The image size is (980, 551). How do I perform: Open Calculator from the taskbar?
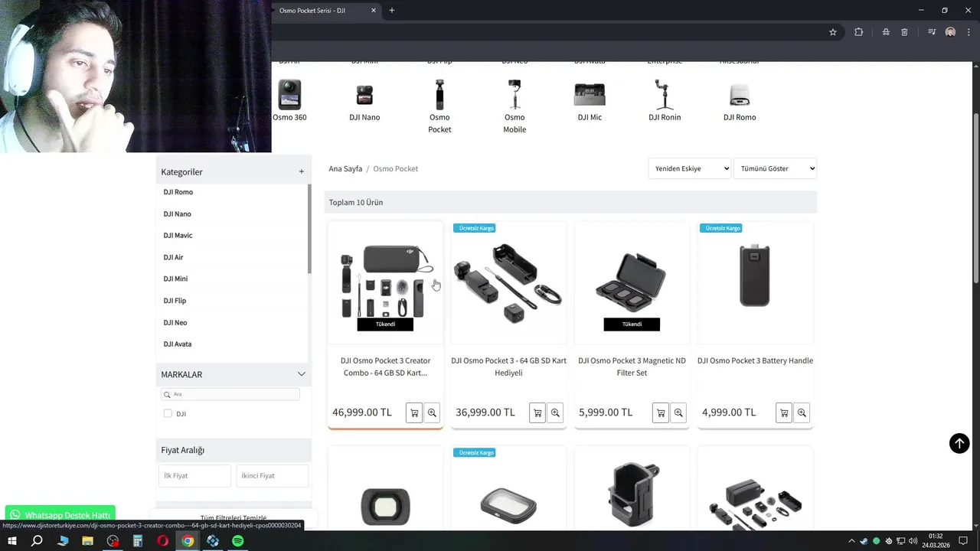click(x=138, y=541)
